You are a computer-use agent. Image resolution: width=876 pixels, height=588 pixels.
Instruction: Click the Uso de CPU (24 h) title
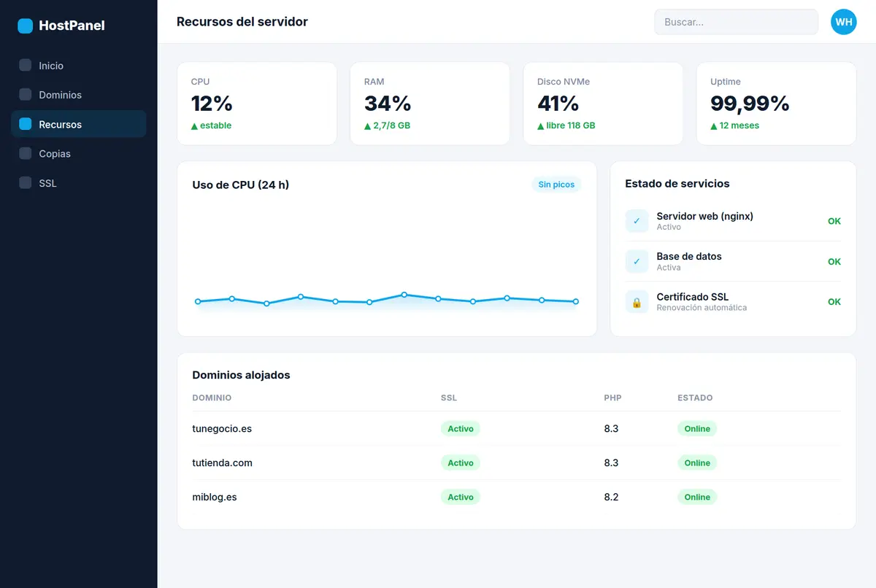[x=241, y=185]
